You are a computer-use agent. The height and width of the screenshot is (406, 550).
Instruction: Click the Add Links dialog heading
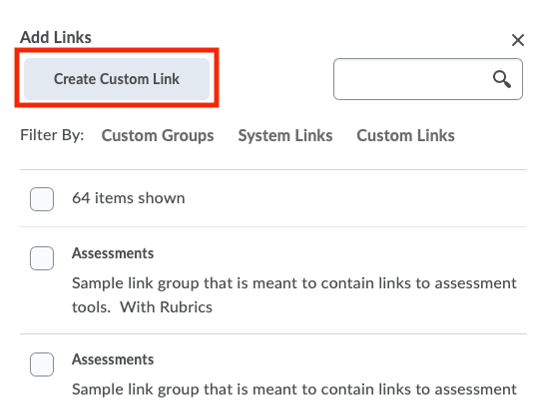[x=56, y=37]
